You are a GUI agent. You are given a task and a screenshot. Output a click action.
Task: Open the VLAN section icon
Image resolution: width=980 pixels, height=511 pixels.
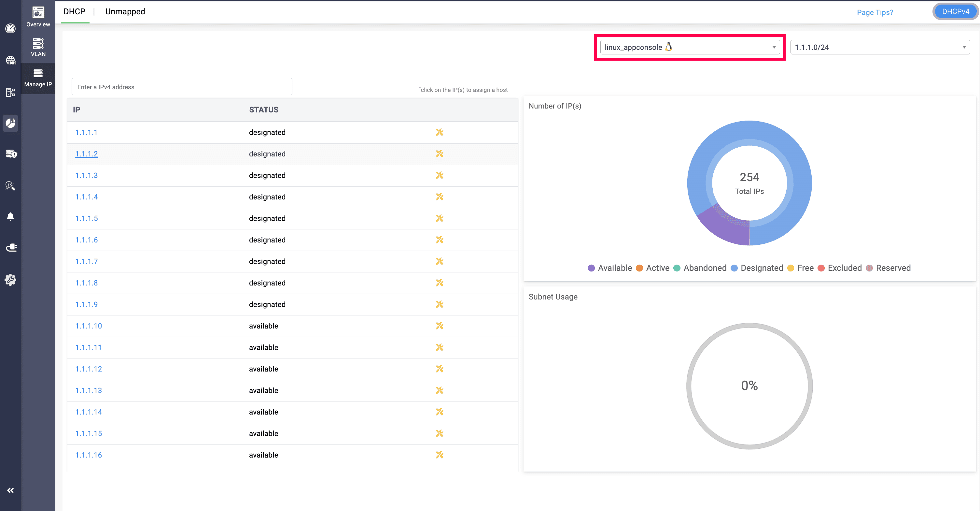[38, 47]
